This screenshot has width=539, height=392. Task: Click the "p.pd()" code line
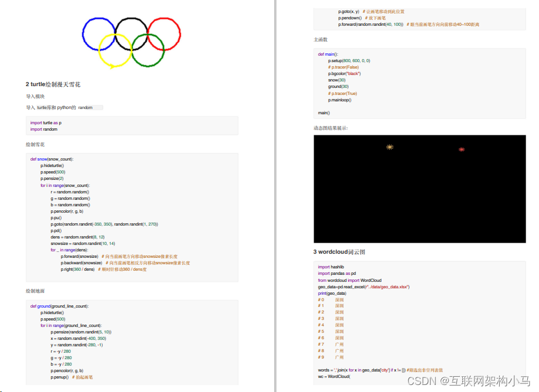56,230
